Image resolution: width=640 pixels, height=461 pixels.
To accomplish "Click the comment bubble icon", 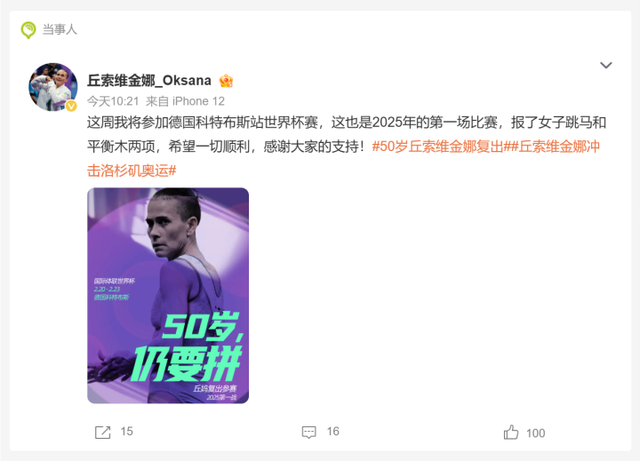I will tap(309, 432).
